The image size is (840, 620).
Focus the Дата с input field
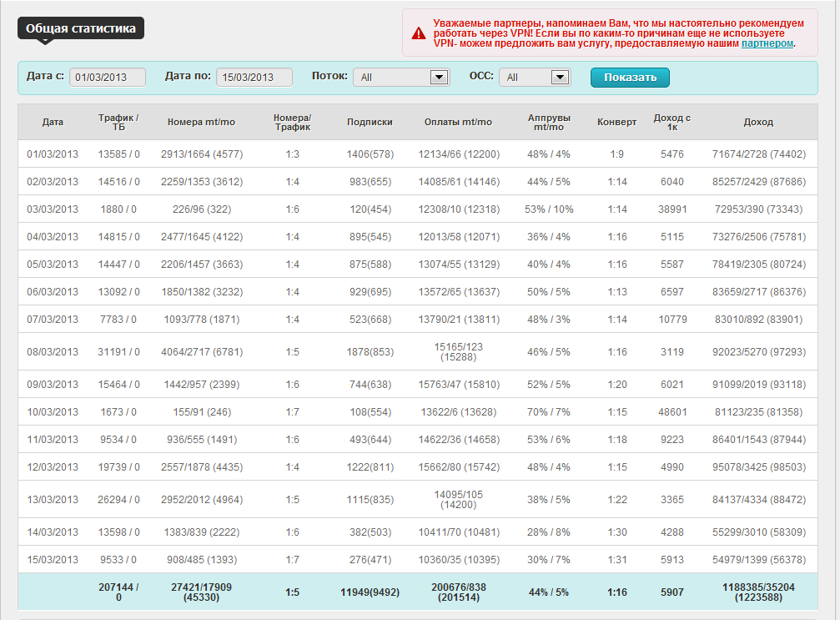tap(107, 77)
